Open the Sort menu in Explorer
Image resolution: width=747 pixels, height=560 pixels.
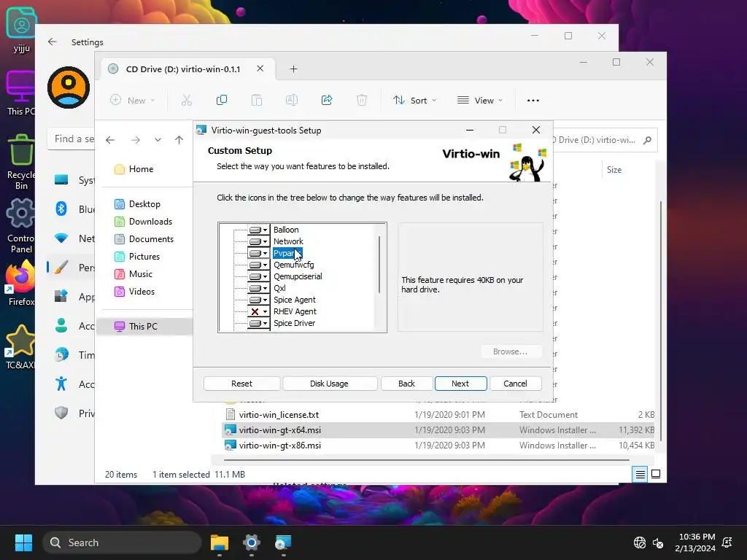[414, 101]
